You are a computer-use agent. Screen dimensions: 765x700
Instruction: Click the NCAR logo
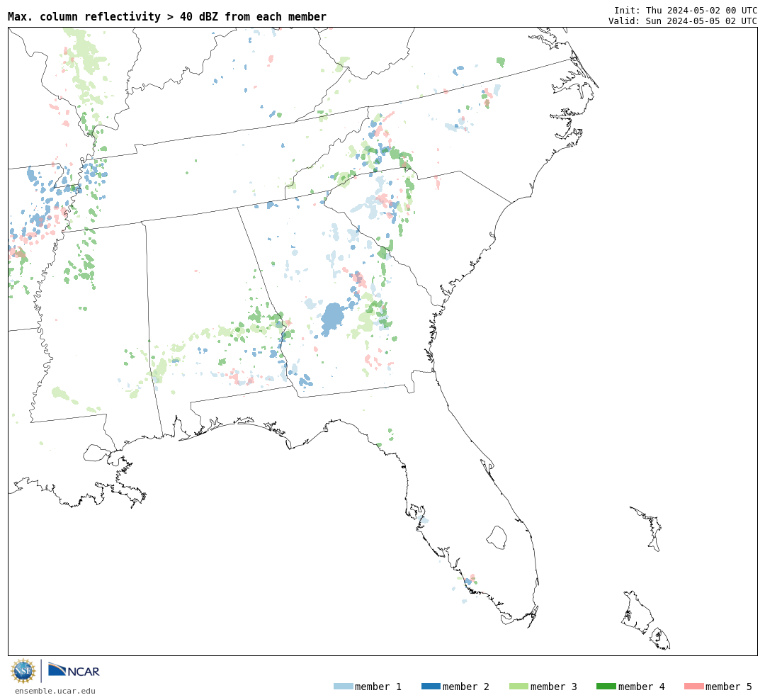[74, 670]
